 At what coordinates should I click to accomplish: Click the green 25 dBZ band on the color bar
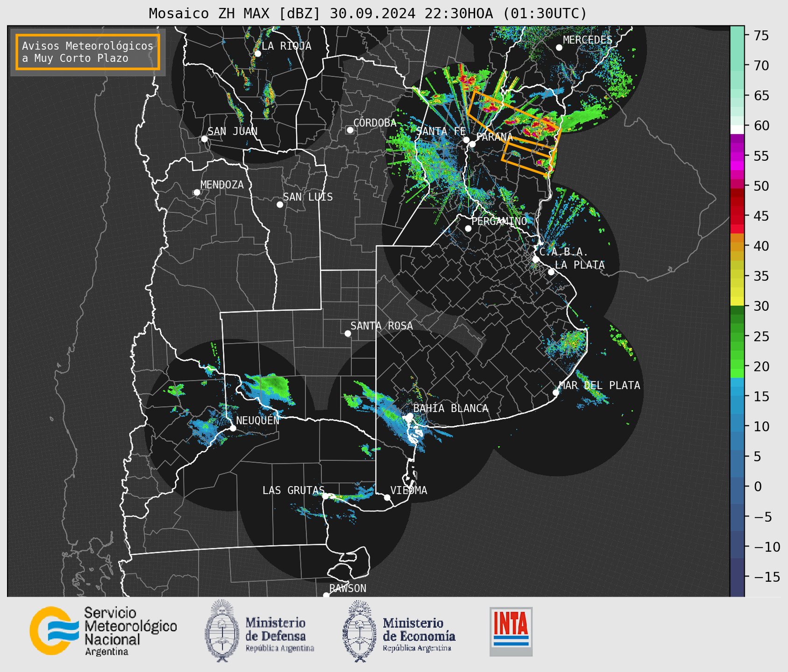[x=737, y=336]
